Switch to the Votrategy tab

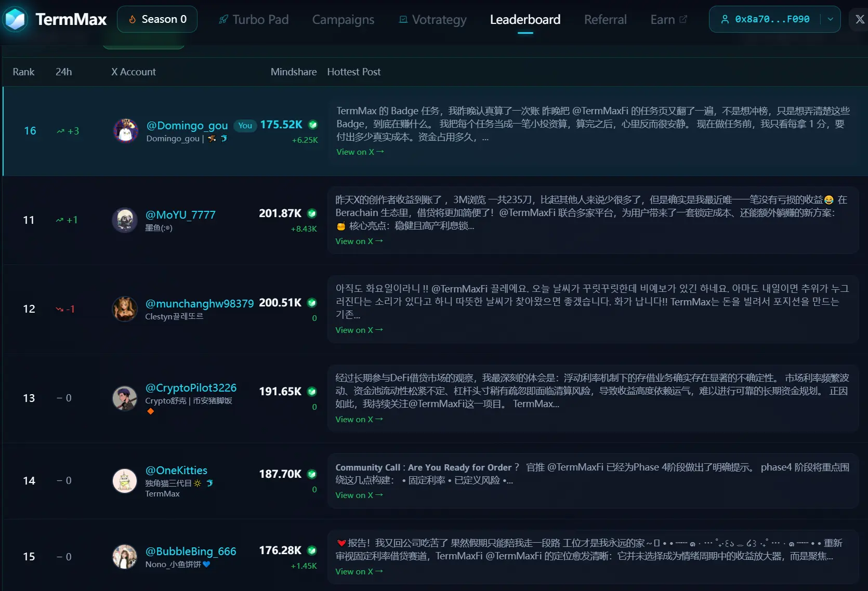pyautogui.click(x=432, y=20)
